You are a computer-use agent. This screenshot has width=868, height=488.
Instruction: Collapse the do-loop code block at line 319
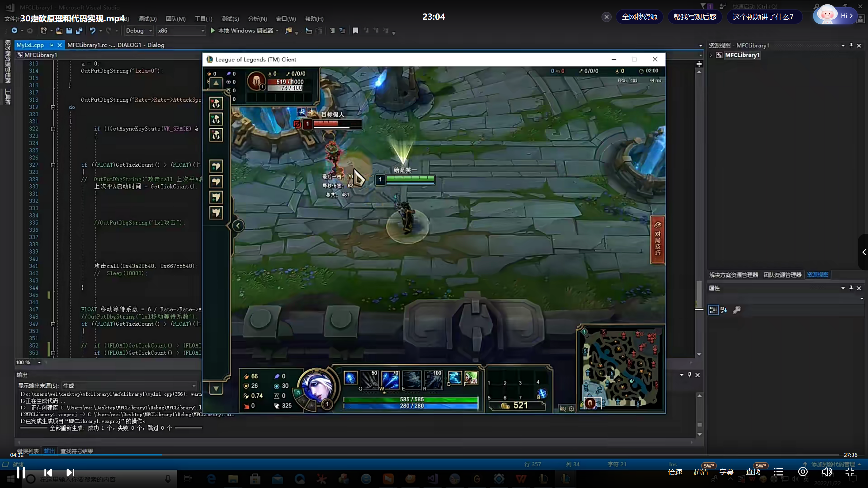[53, 107]
